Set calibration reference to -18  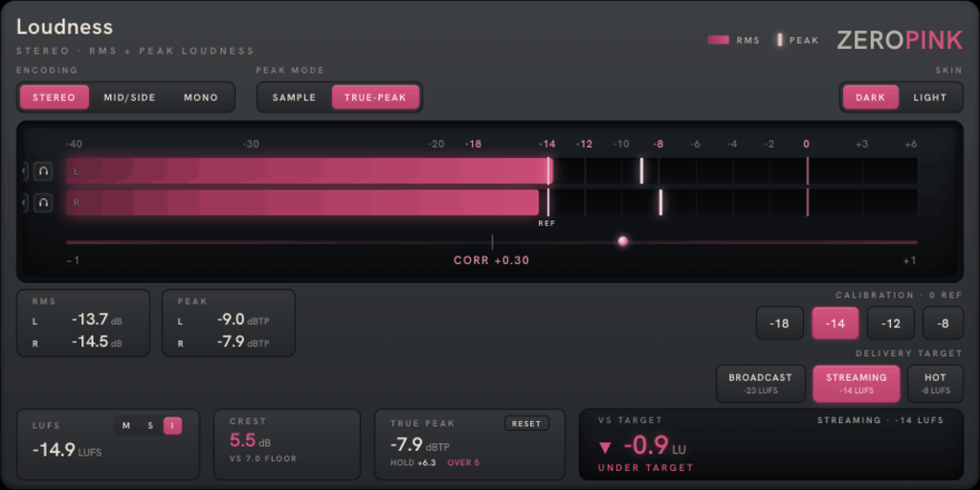click(779, 323)
